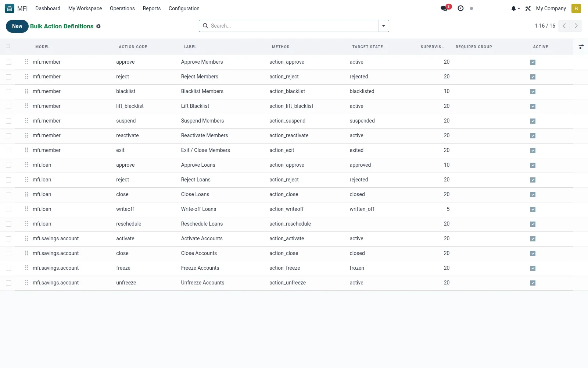This screenshot has width=588, height=368.
Task: Open the Reports menu
Action: [x=152, y=8]
